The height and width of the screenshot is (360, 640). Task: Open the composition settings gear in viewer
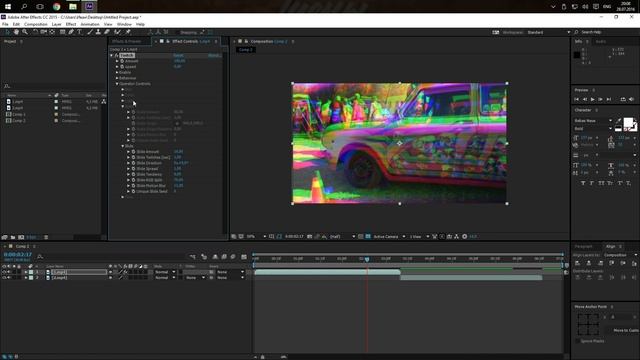464,236
